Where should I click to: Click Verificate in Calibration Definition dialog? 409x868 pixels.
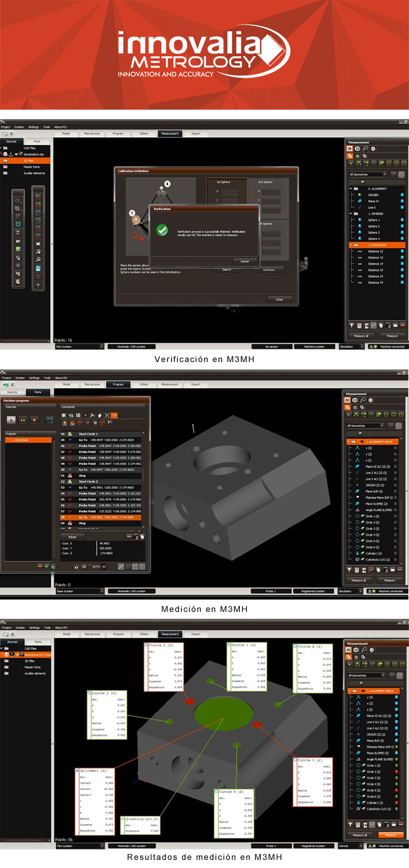268,270
